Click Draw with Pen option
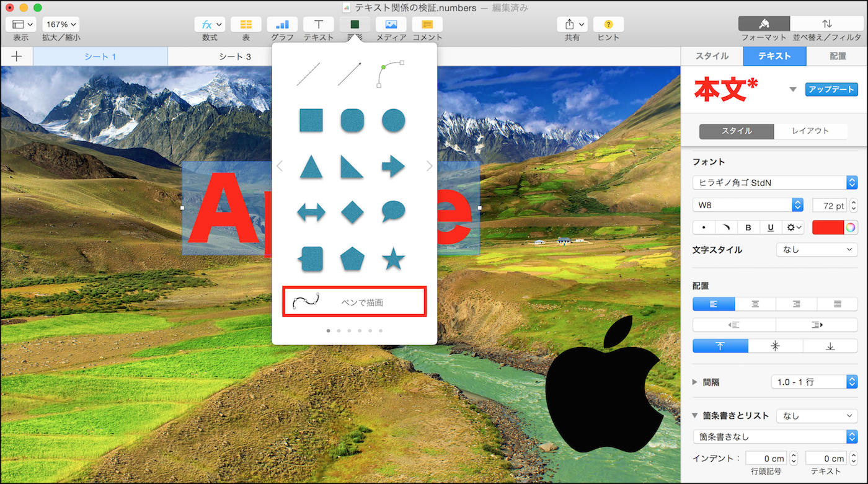The image size is (868, 484). pyautogui.click(x=354, y=302)
